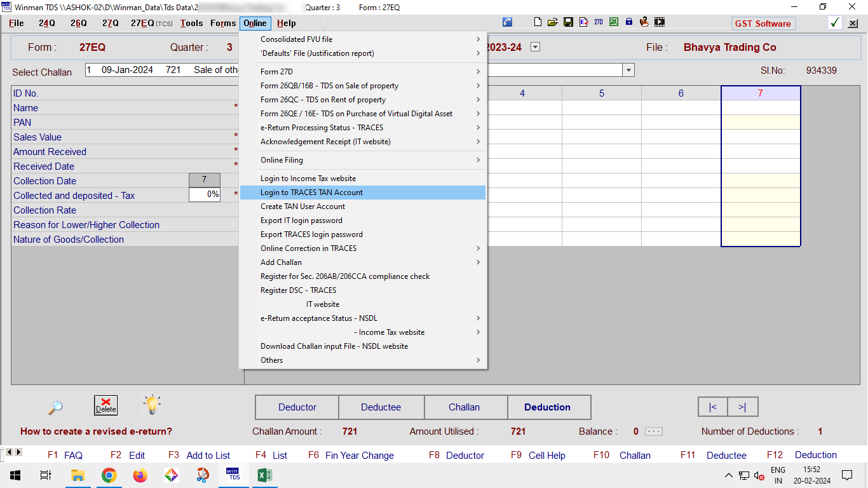Click the light bulb tips icon
This screenshot has width=868, height=488.
tap(152, 405)
